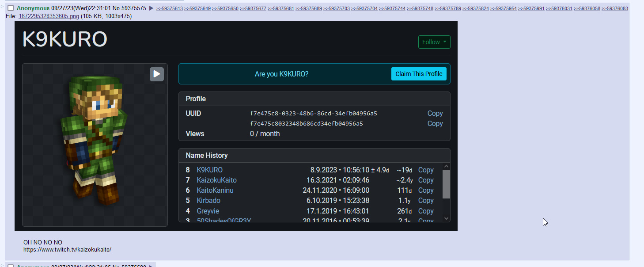Screen dimensions: 644x267
Task: Open reply link >>59375703
Action: coord(337,8)
